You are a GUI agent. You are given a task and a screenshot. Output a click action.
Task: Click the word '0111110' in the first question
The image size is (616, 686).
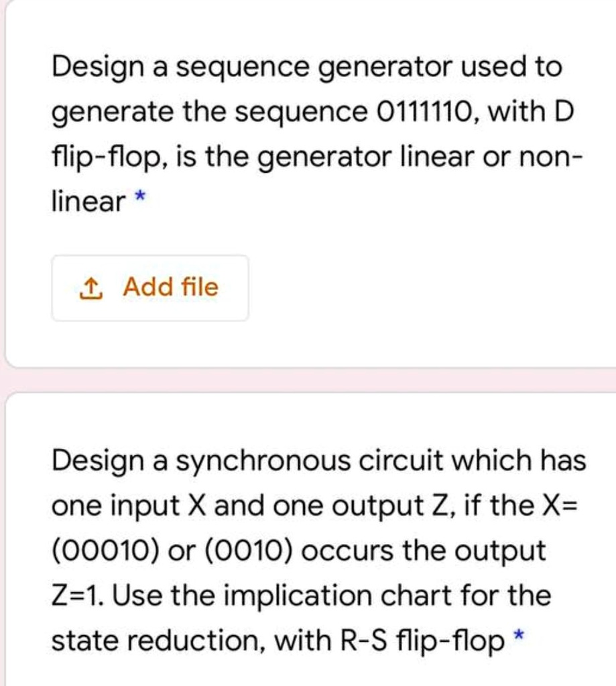[x=416, y=111]
